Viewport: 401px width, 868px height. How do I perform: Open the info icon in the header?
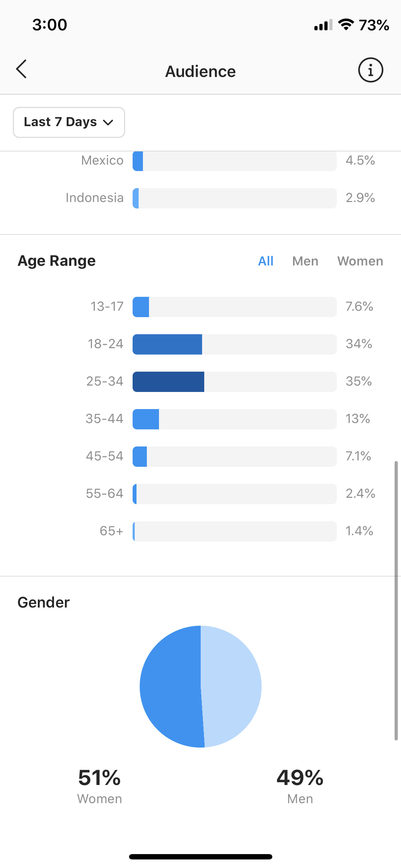(370, 70)
